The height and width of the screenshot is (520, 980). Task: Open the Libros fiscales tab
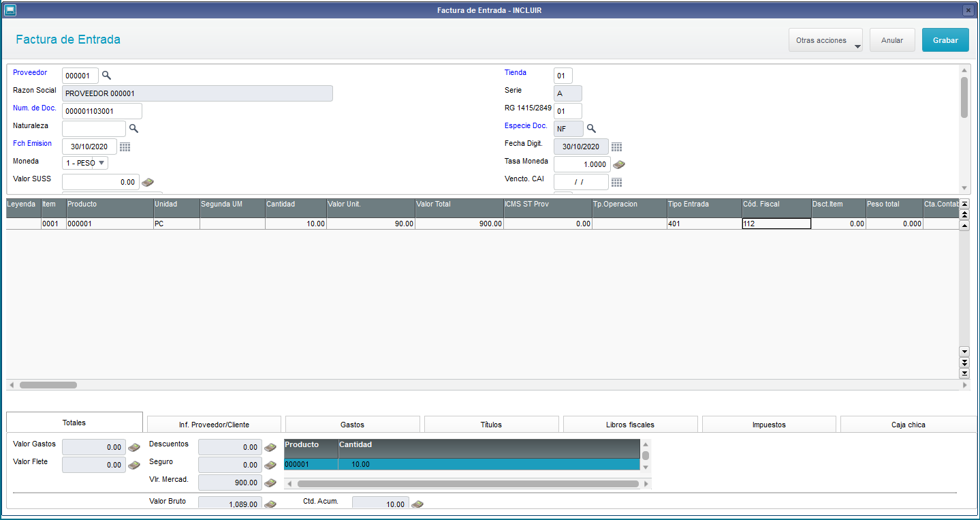(630, 425)
